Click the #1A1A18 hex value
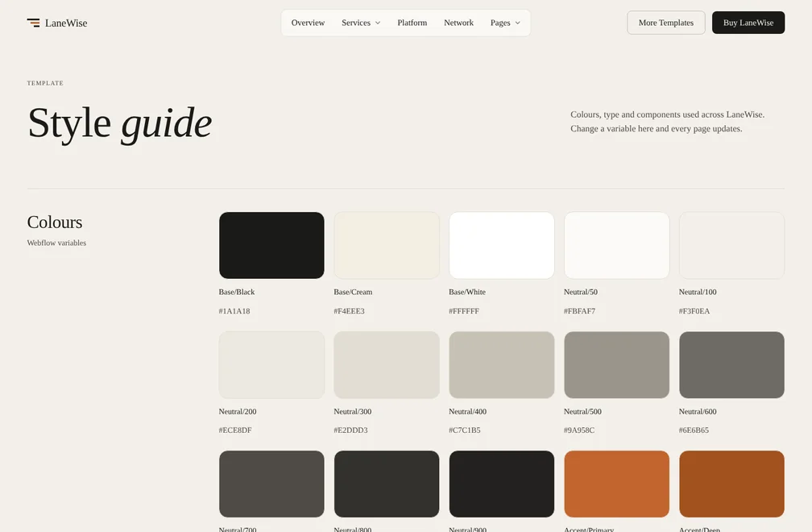Image resolution: width=812 pixels, height=532 pixels. 234,311
